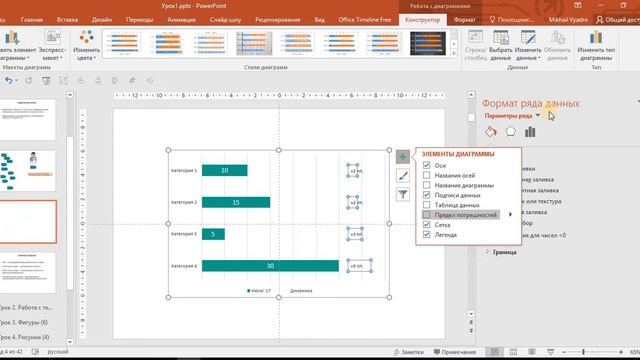Open the Undo history dropdown arrow
This screenshot has height=360, width=640.
click(x=16, y=80)
